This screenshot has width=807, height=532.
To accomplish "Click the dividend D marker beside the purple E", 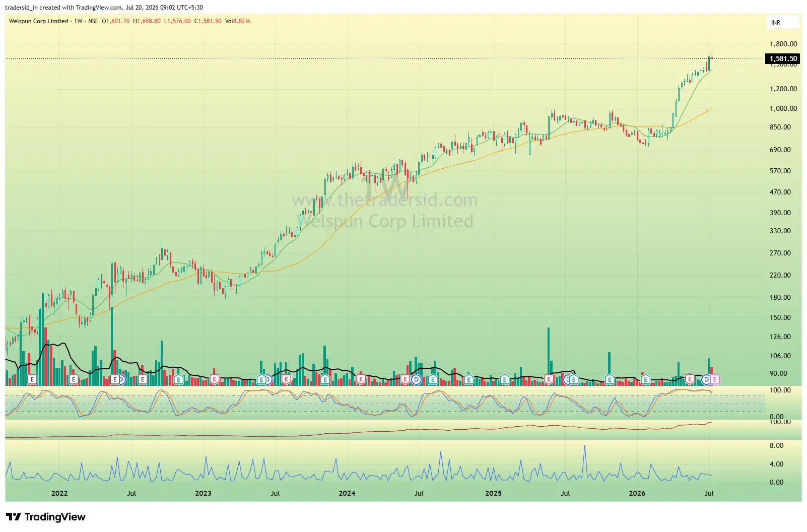I will [x=706, y=379].
